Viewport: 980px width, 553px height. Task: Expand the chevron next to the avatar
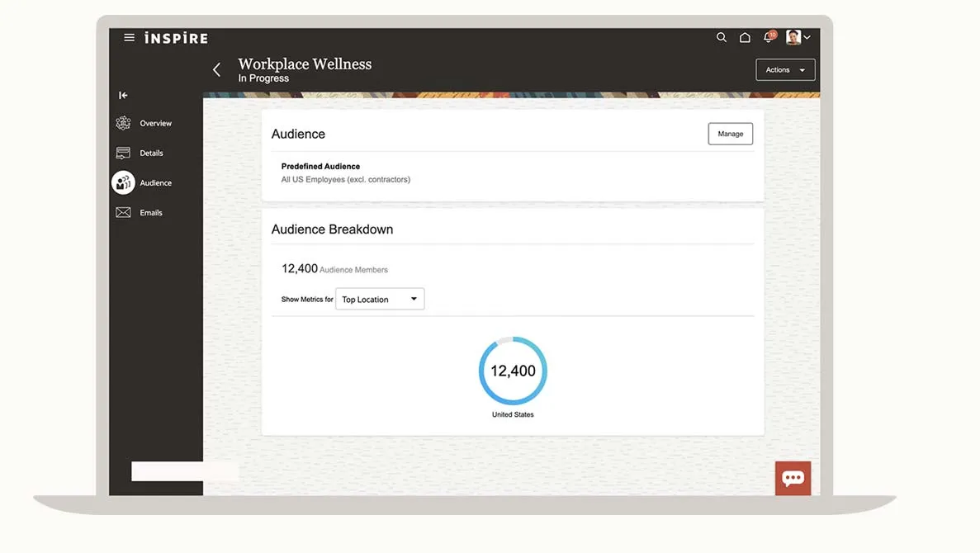coord(807,37)
